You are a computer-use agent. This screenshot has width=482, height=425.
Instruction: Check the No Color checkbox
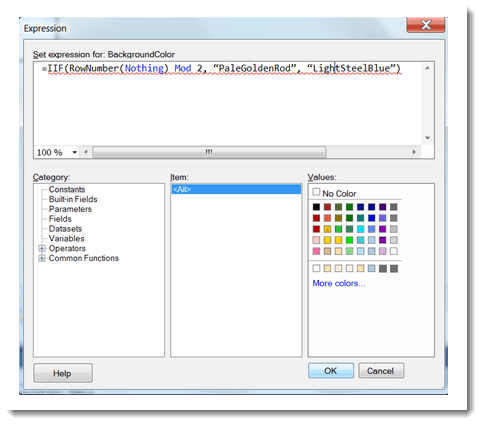tap(316, 192)
